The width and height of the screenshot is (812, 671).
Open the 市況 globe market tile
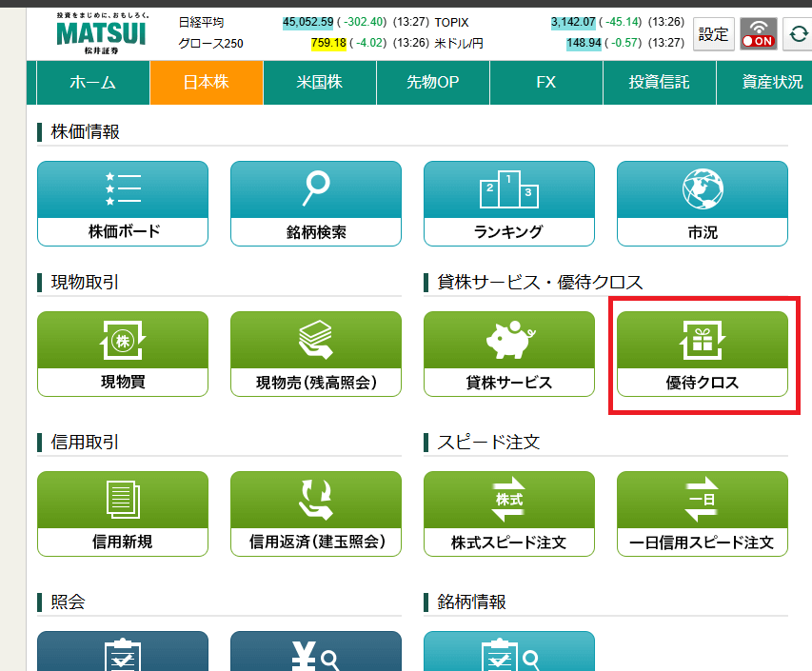pyautogui.click(x=702, y=204)
